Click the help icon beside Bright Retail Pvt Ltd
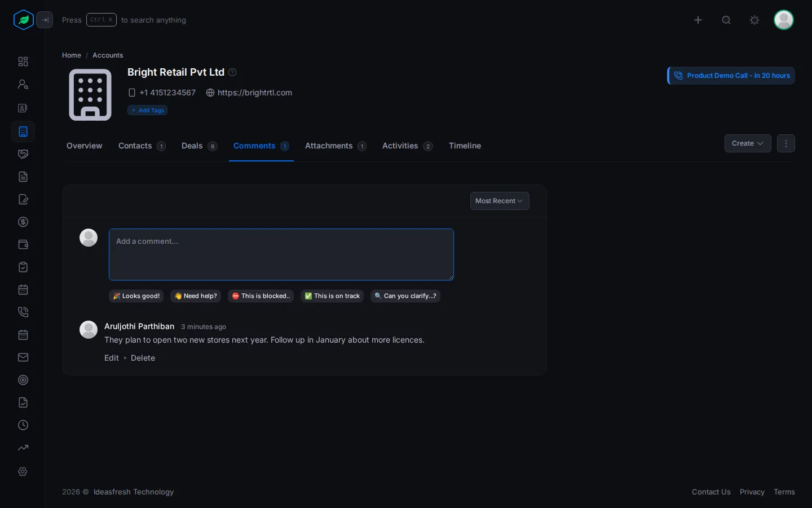This screenshot has height=508, width=812. click(x=232, y=72)
